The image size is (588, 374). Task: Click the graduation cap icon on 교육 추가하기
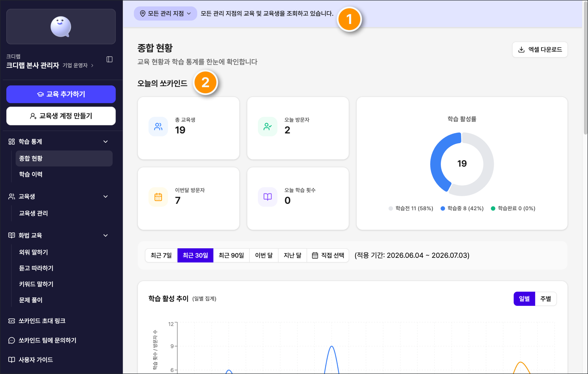(x=40, y=94)
